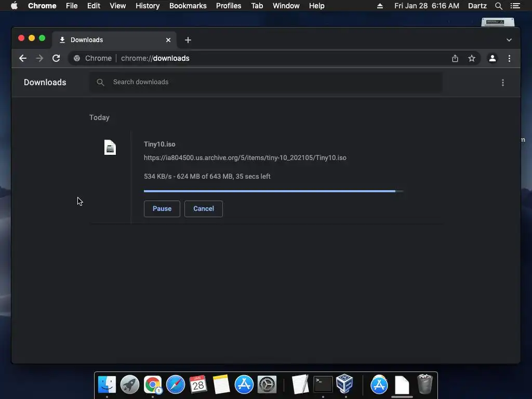
Task: Expand the tab search chevron
Action: point(509,40)
